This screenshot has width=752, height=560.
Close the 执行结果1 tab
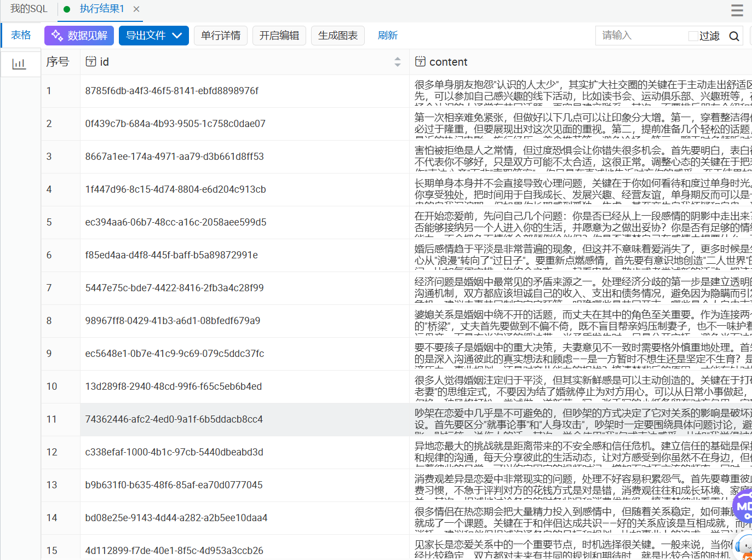click(x=136, y=9)
